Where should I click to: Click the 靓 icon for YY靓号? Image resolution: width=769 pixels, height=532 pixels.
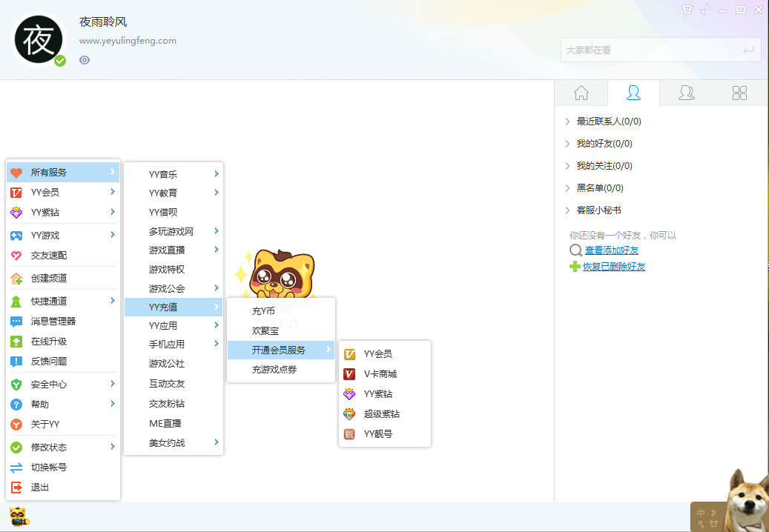click(x=349, y=434)
